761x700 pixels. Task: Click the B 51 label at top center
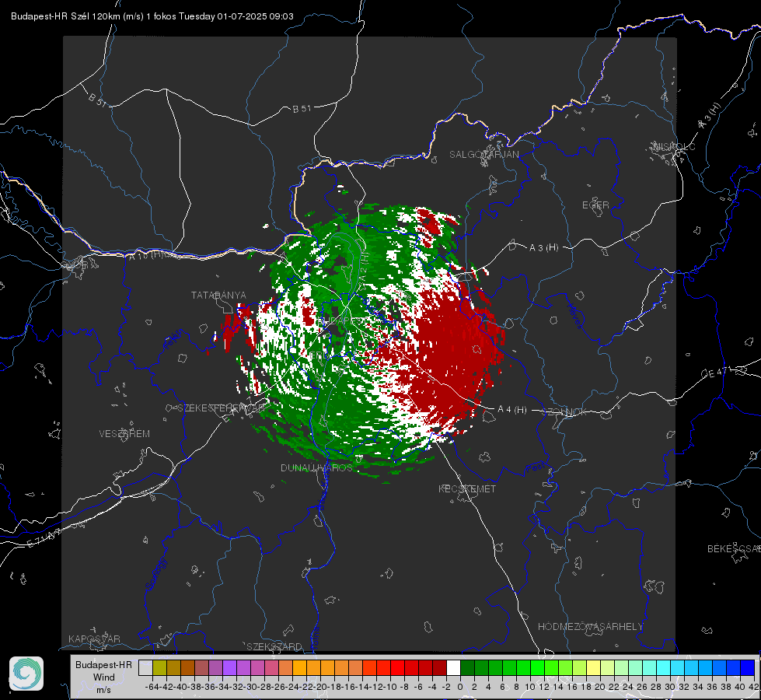pyautogui.click(x=302, y=109)
